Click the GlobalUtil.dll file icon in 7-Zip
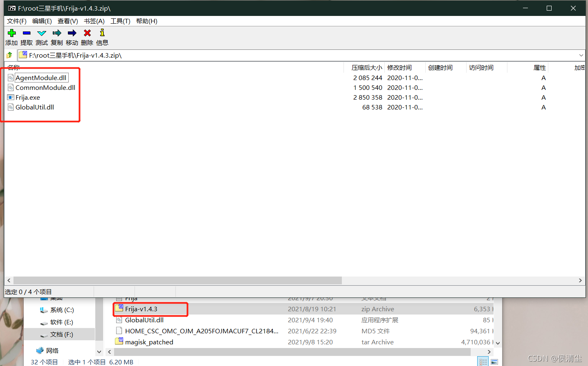The width and height of the screenshot is (588, 366). coord(11,107)
